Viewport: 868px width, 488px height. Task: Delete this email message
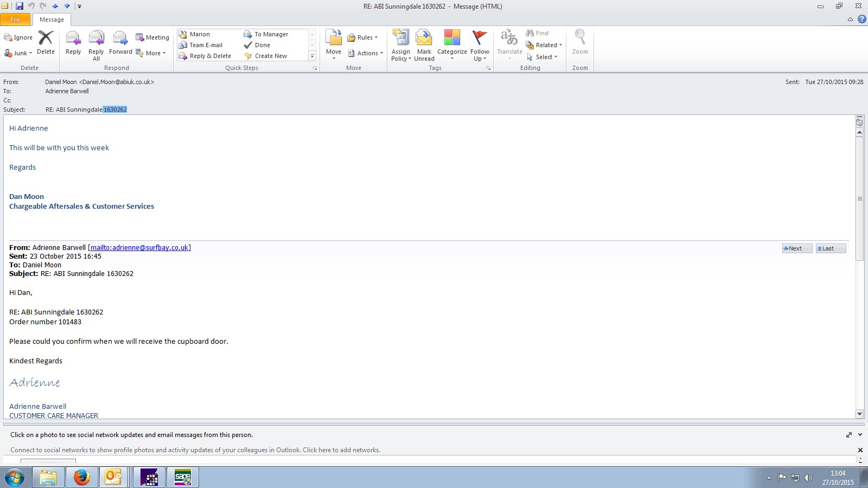point(46,43)
